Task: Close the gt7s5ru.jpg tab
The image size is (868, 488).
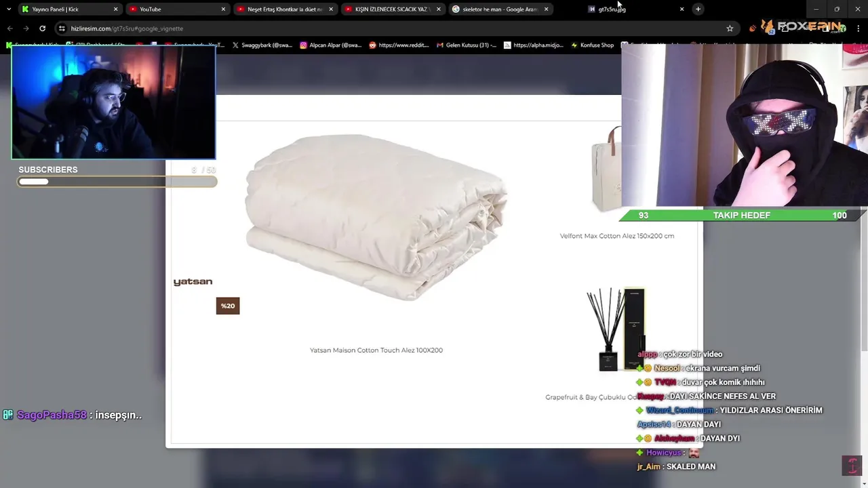Action: [x=682, y=9]
